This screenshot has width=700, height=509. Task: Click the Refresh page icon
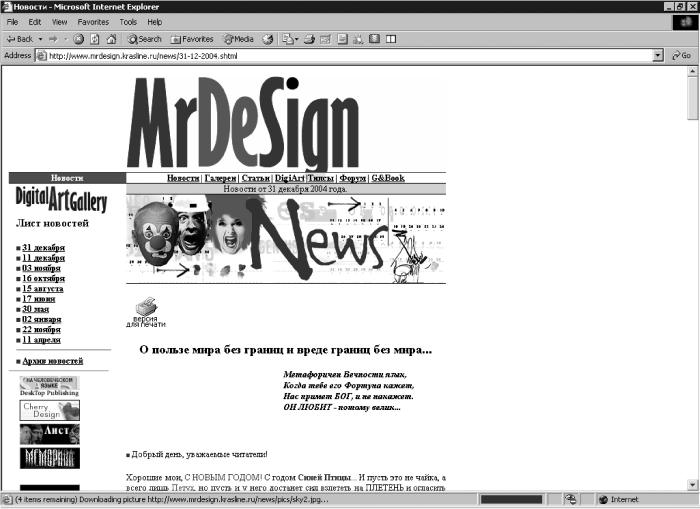click(x=95, y=39)
